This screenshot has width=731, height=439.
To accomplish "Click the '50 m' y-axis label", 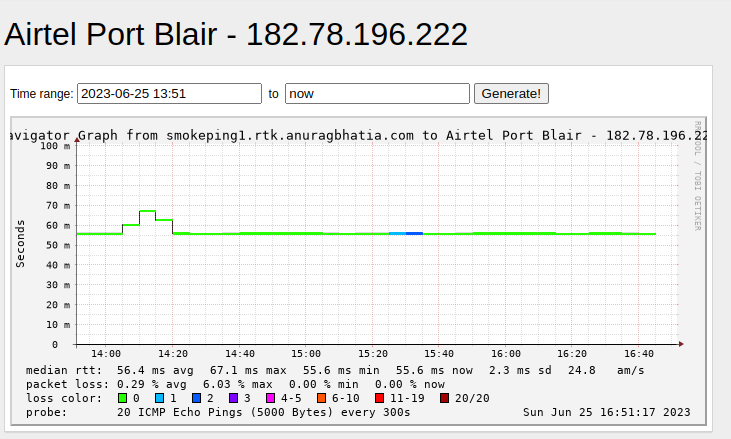I will 58,245.
